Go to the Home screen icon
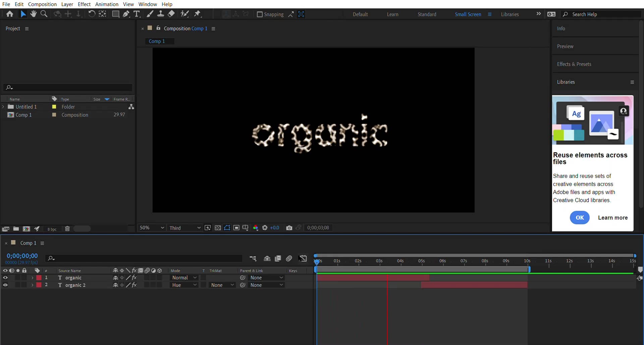 [x=10, y=14]
